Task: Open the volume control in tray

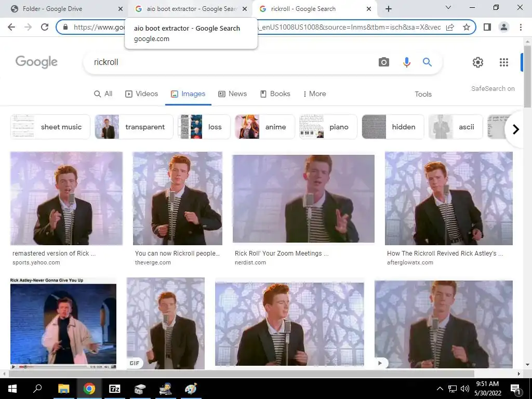Action: point(465,389)
